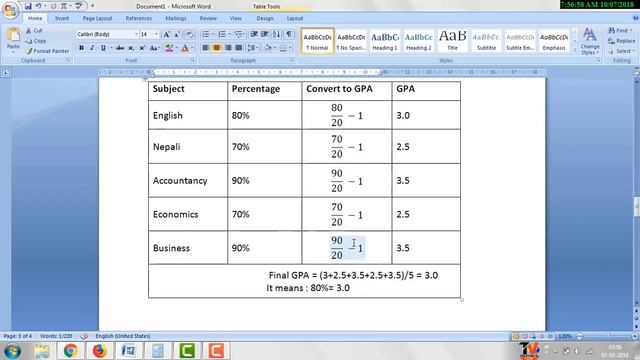Click the spelling check status icon

[84, 336]
